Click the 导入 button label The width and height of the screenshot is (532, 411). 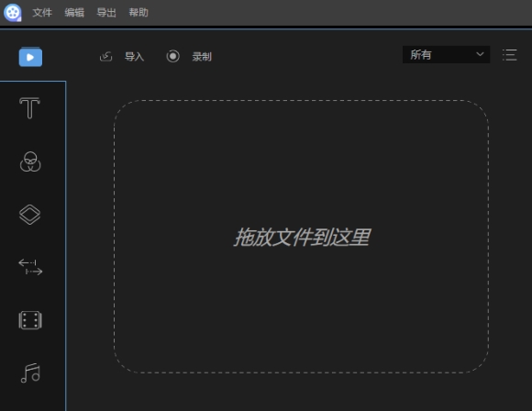pos(134,56)
